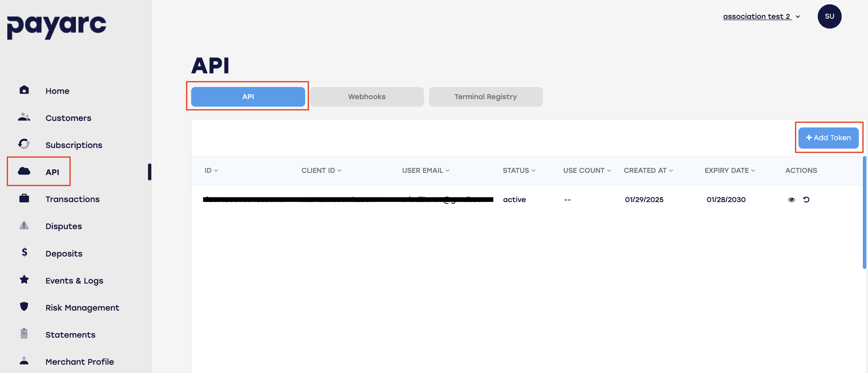Viewport: 868px width, 373px height.
Task: Click the SU profile avatar
Action: pyautogui.click(x=829, y=16)
